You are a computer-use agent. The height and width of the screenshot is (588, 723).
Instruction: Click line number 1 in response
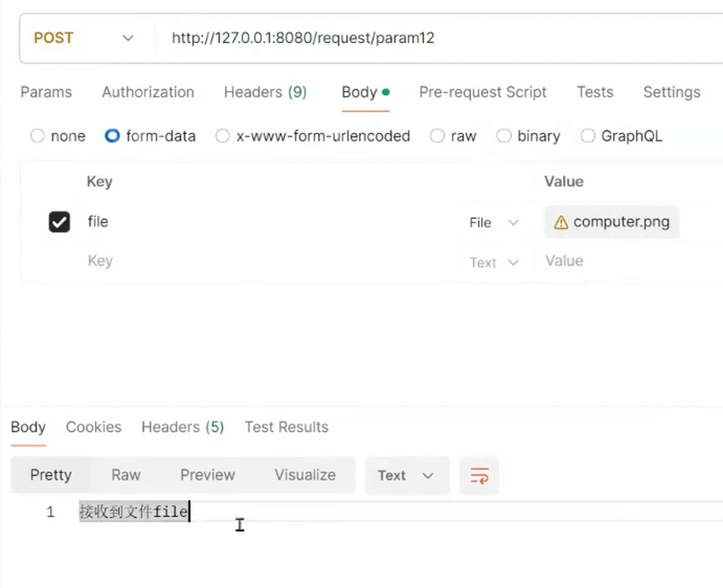pyautogui.click(x=51, y=512)
